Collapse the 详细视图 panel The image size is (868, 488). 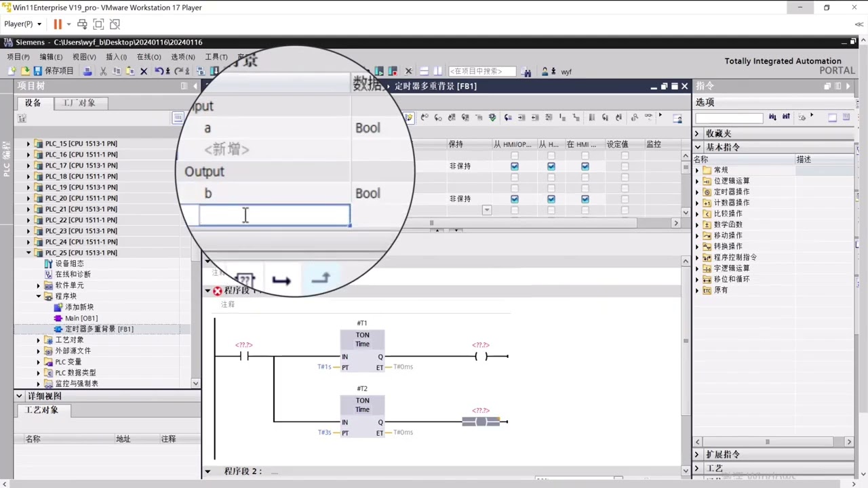coord(20,396)
